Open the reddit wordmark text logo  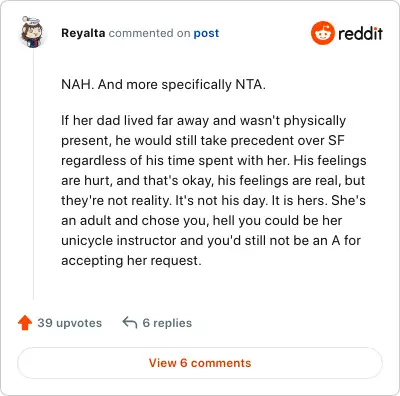pos(360,33)
